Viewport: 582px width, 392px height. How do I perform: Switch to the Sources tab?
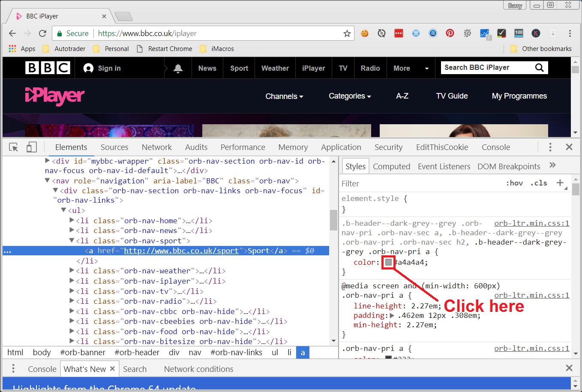114,147
